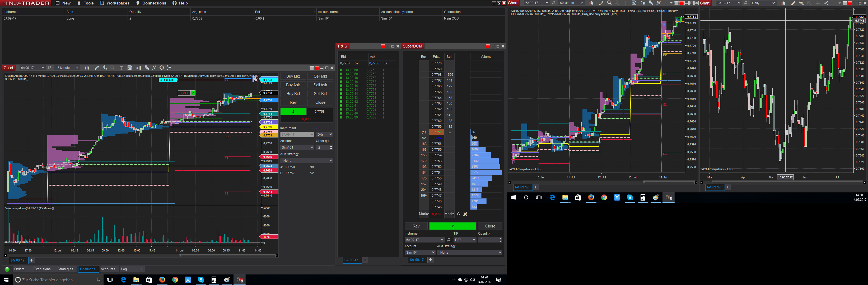Adjust Chart Trader Order qty stepper

click(331, 147)
